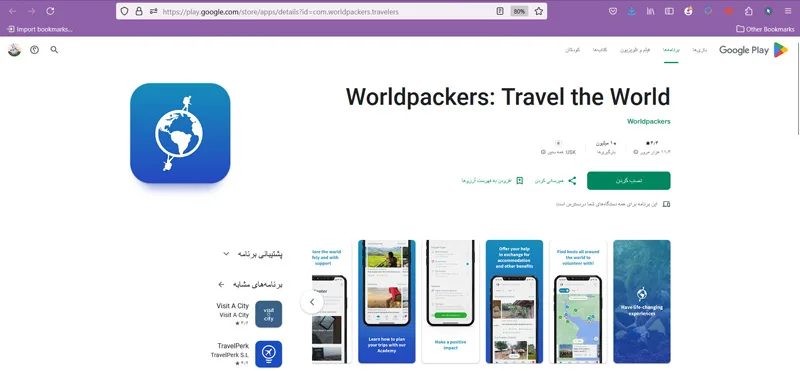
Task: Click the page zoom 80% indicator
Action: (x=519, y=11)
